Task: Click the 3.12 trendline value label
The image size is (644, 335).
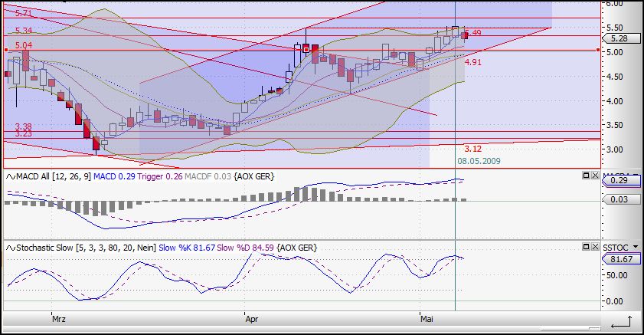Action: 472,149
